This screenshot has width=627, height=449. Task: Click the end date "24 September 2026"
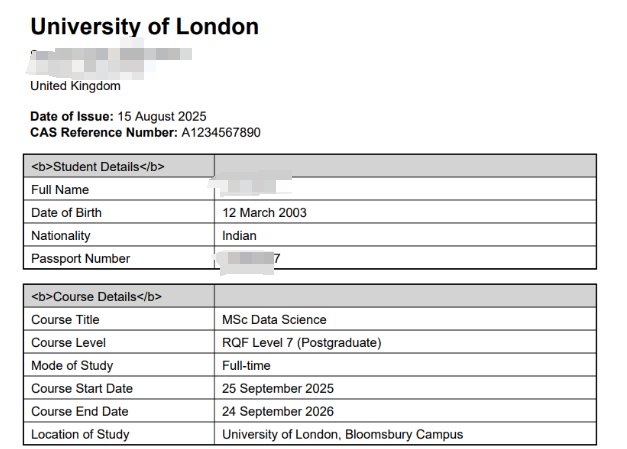pyautogui.click(x=278, y=411)
